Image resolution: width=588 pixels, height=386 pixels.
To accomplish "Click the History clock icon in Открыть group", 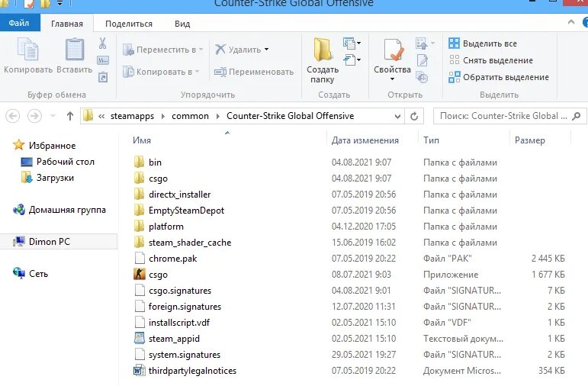I will click(423, 77).
